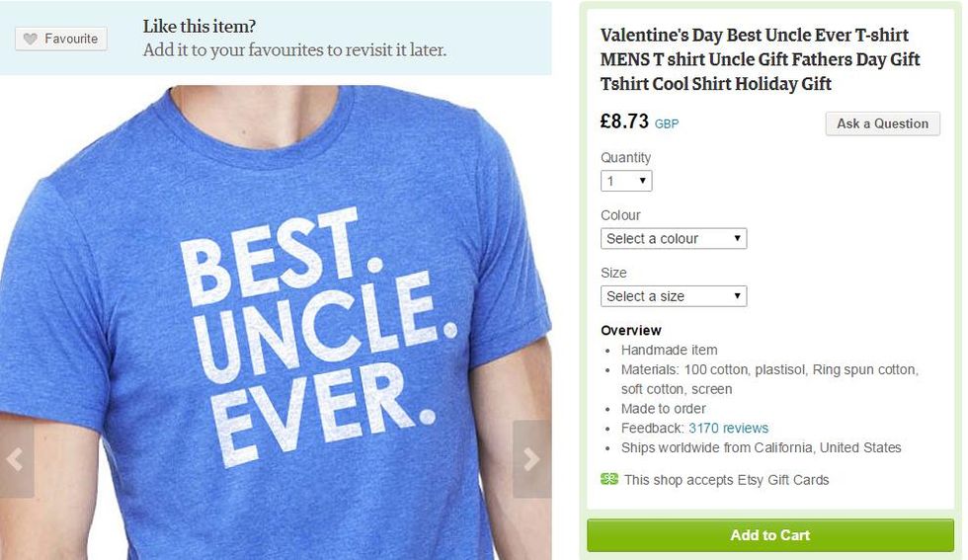Screen dimensions: 968x560
Task: Open the 3170 reviews link
Action: (728, 428)
